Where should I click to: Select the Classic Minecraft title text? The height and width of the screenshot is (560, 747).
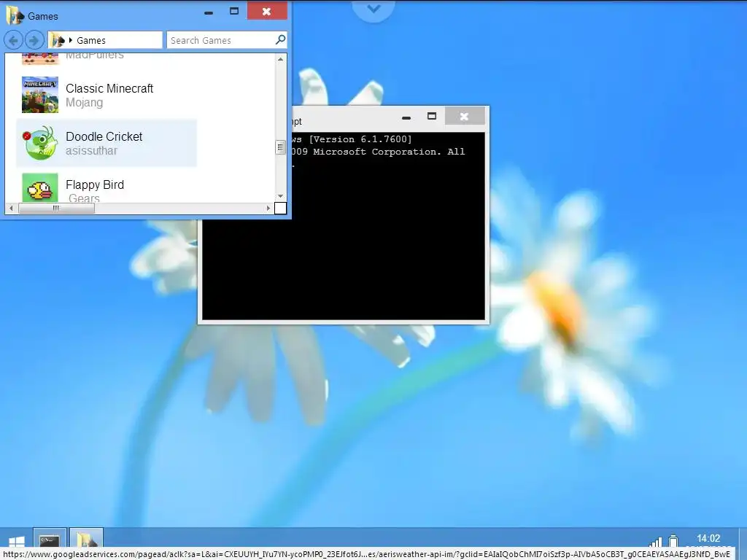pos(109,88)
